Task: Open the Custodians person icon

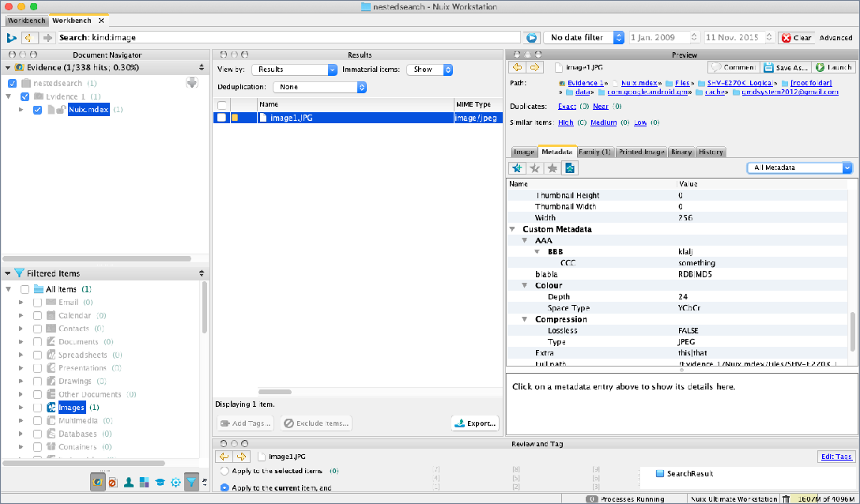Action: 128,482
